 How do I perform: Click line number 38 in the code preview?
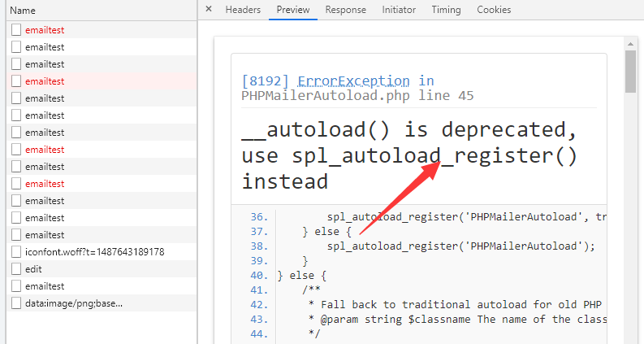[259, 246]
